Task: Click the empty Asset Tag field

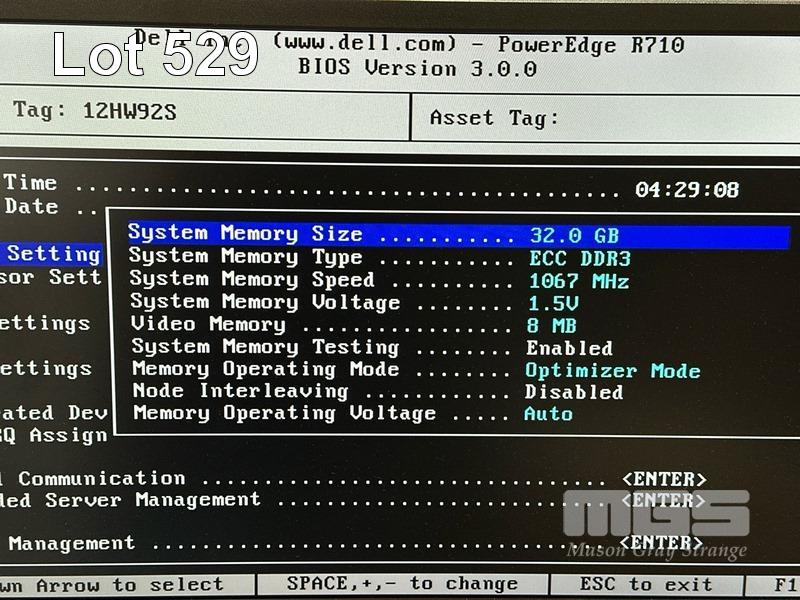Action: tap(670, 118)
